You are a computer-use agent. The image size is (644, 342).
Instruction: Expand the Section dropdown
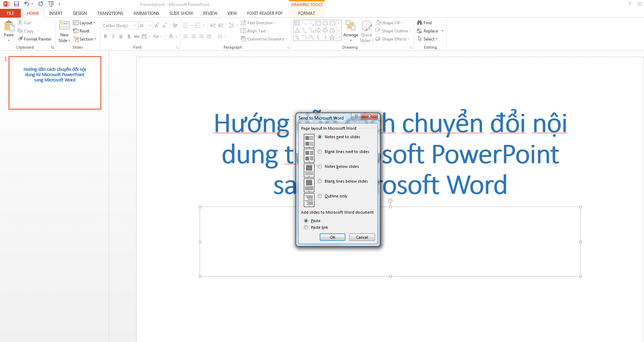click(x=85, y=39)
